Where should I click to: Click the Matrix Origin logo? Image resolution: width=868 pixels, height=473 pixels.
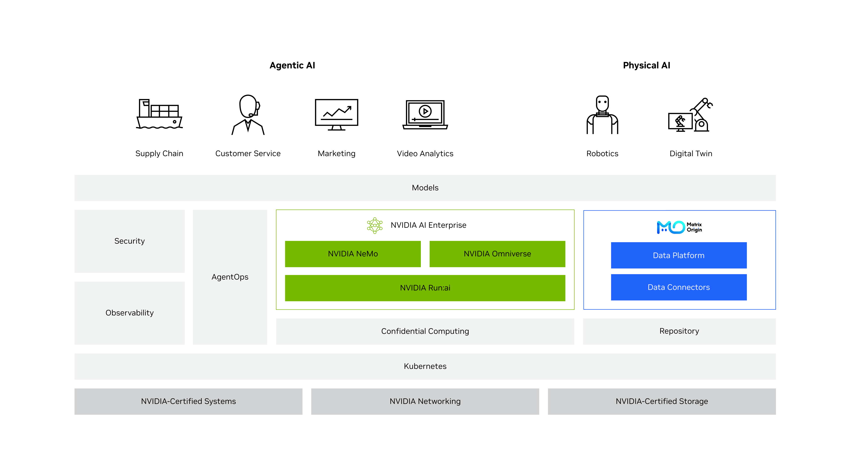click(x=679, y=227)
